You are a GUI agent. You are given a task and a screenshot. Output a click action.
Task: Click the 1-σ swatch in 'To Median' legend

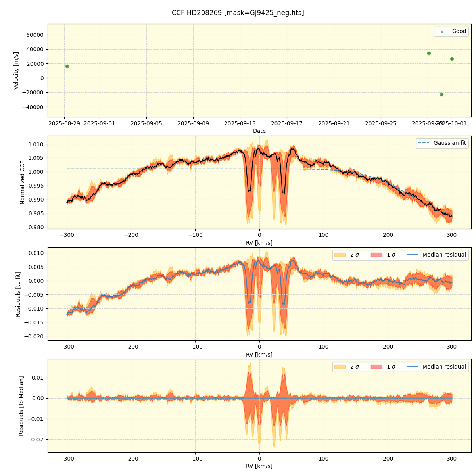(376, 367)
